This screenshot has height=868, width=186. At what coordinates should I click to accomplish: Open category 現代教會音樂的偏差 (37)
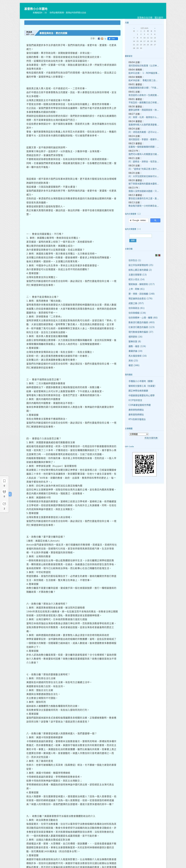pos(141,332)
